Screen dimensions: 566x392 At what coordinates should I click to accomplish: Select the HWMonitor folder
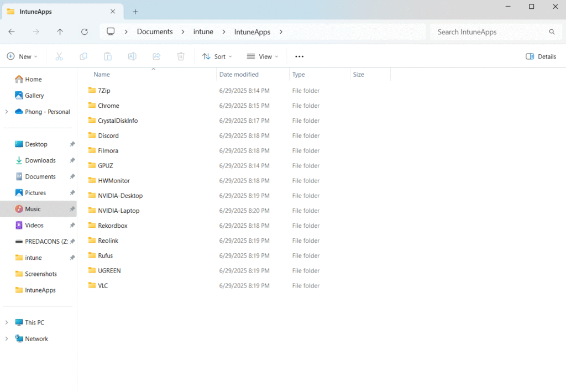click(x=109, y=180)
